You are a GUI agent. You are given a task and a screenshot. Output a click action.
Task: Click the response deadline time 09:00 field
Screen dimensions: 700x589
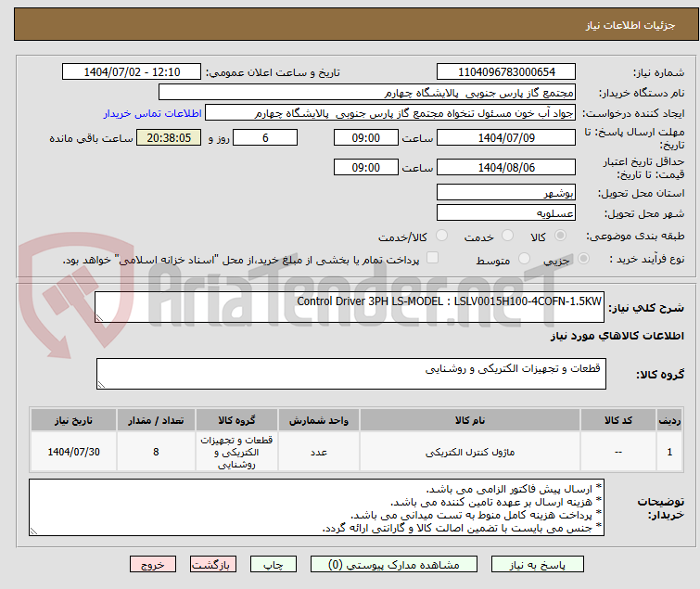(x=365, y=137)
